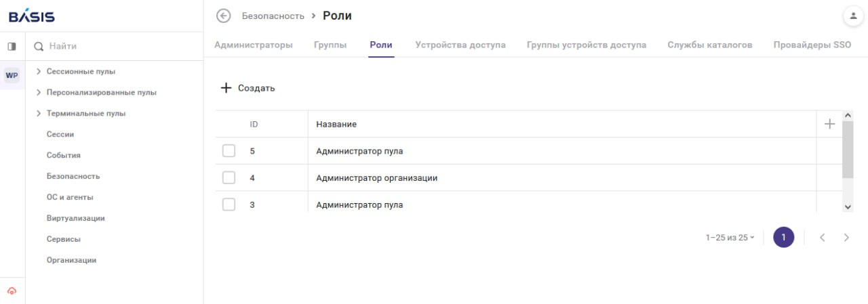Viewport: 868px width, 304px height.
Task: Click the Создать button
Action: pyautogui.click(x=248, y=88)
